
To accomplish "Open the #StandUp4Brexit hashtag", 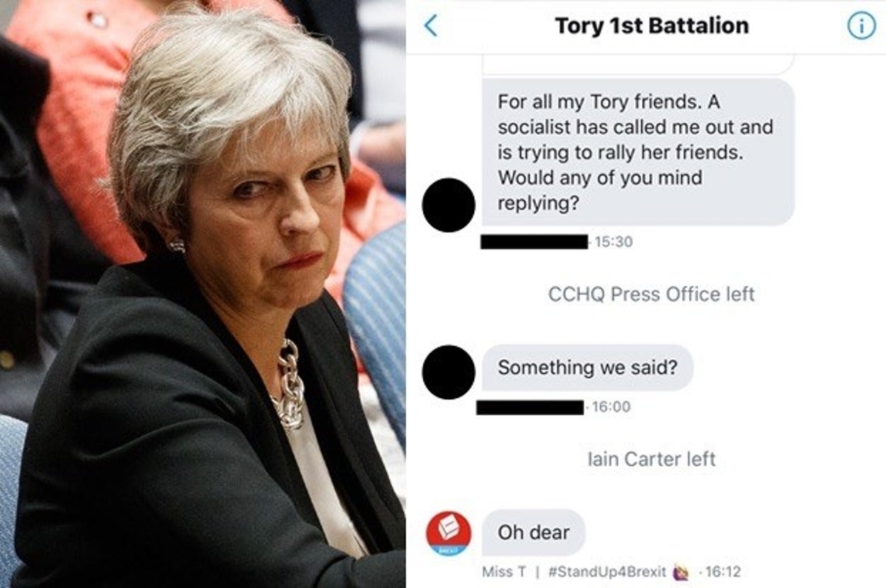I will (607, 572).
